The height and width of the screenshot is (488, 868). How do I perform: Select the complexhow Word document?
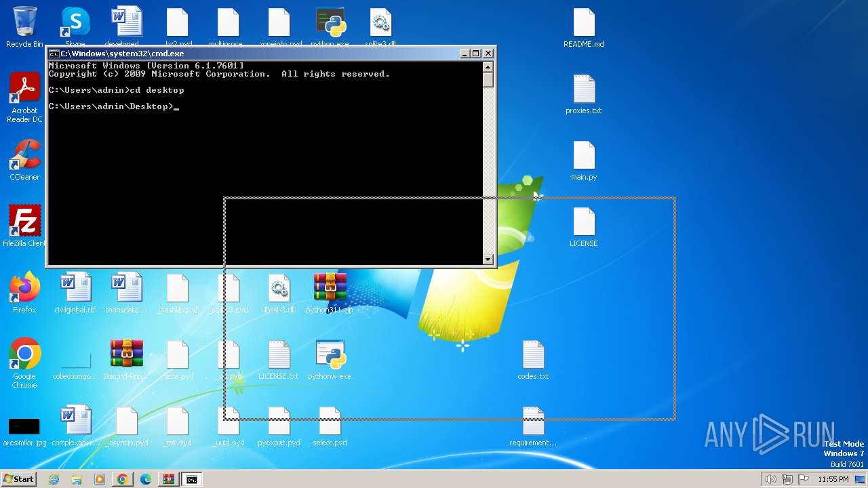click(75, 426)
